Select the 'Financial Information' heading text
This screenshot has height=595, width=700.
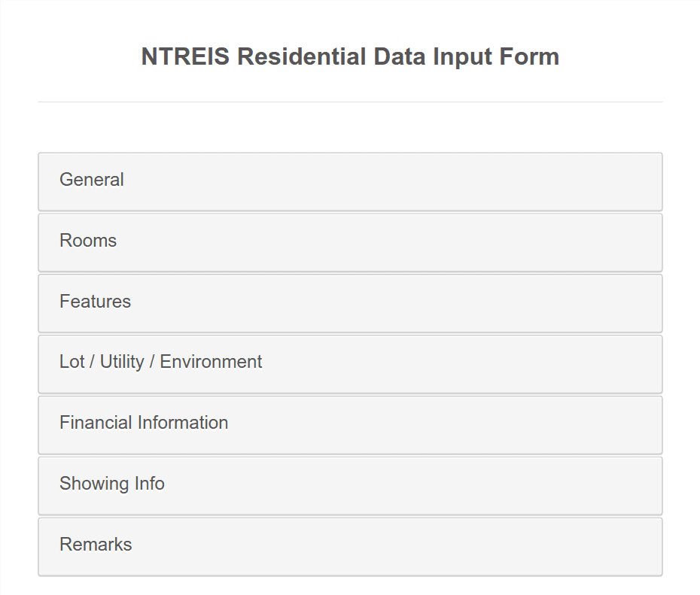point(144,423)
